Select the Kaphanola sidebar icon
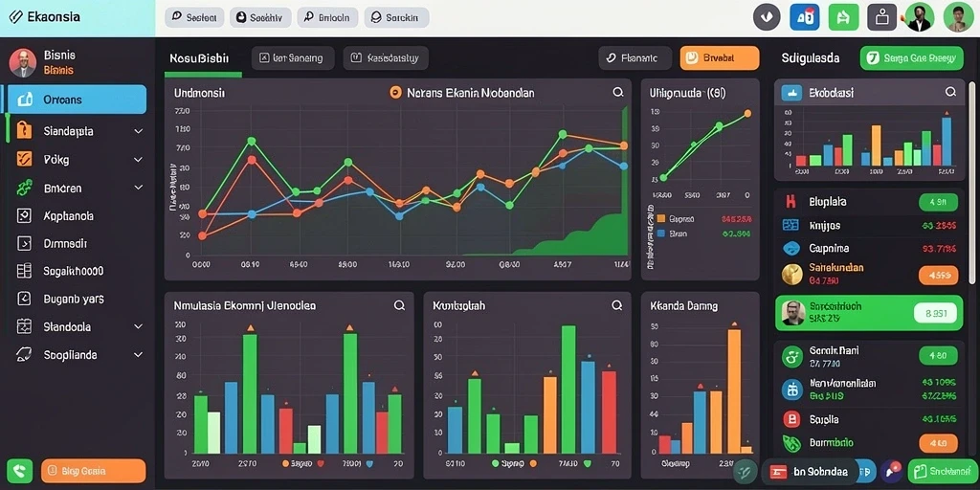 tap(24, 216)
